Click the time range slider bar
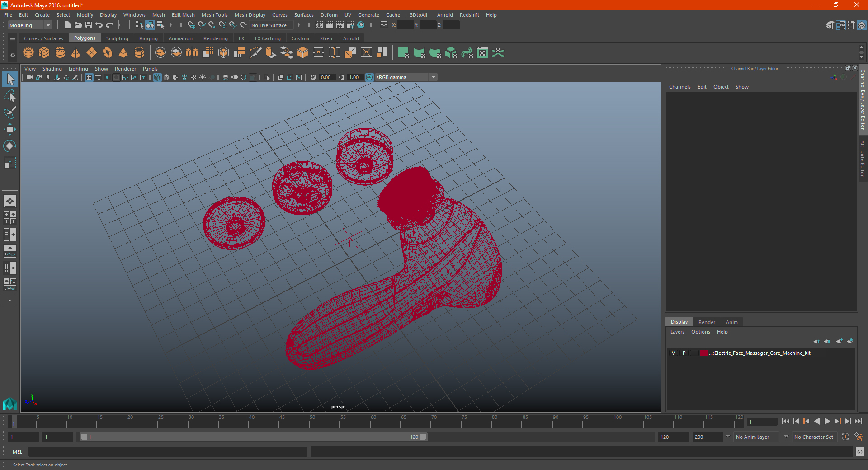Screen dimensions: 868x470 click(x=253, y=437)
